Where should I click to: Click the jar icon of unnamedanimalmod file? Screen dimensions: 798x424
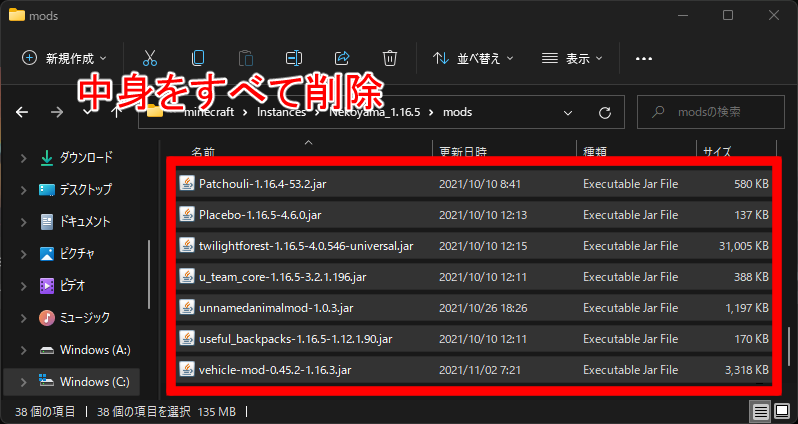coord(187,308)
